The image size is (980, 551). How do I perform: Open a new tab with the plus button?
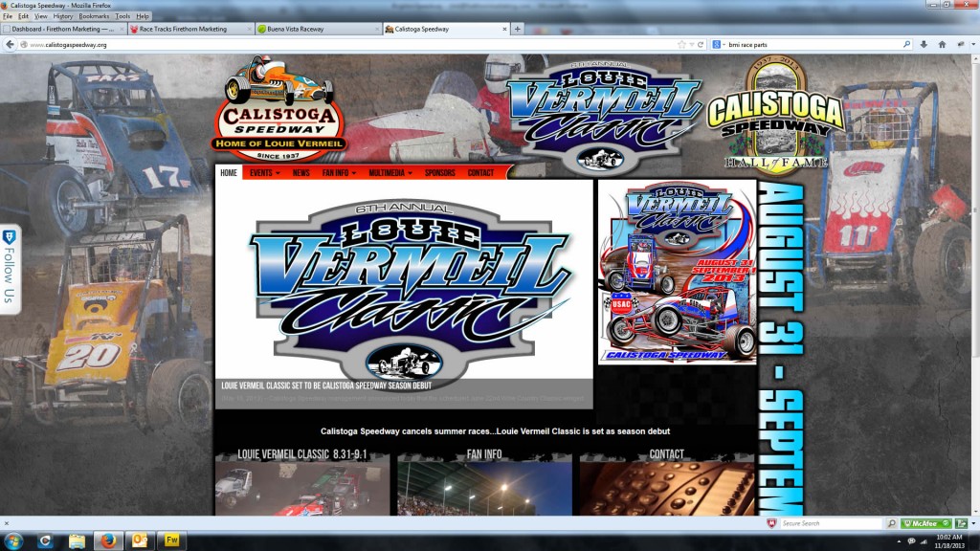[x=517, y=29]
